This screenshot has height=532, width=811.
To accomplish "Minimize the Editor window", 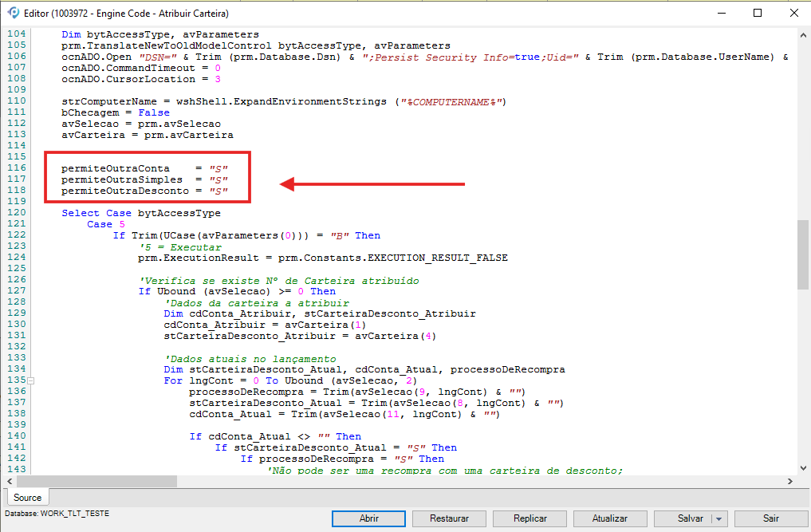I will point(721,14).
